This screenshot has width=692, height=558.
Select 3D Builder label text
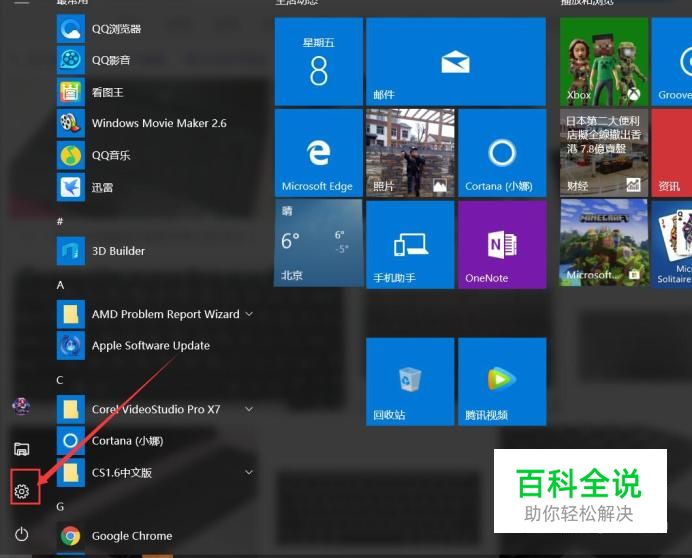118,251
